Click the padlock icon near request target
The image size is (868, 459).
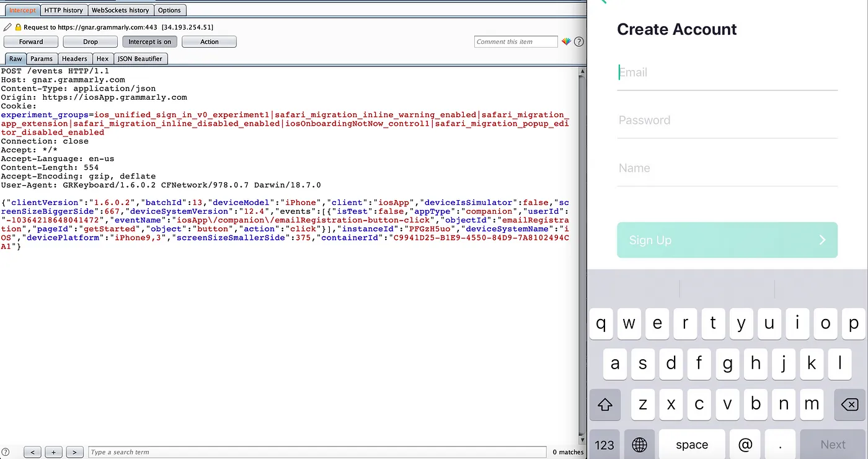[x=18, y=27]
